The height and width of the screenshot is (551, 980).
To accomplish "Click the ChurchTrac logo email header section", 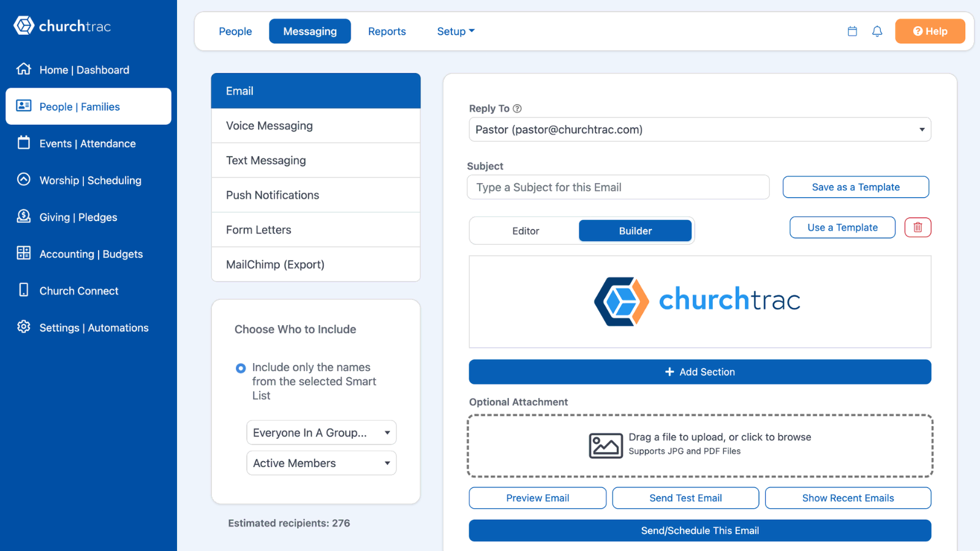I will pos(700,302).
